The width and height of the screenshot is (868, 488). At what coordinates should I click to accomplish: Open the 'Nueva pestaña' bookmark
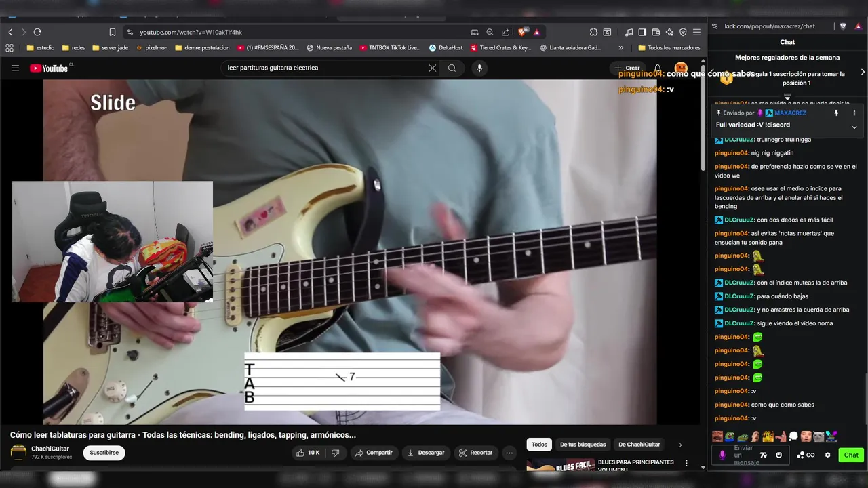coord(330,48)
